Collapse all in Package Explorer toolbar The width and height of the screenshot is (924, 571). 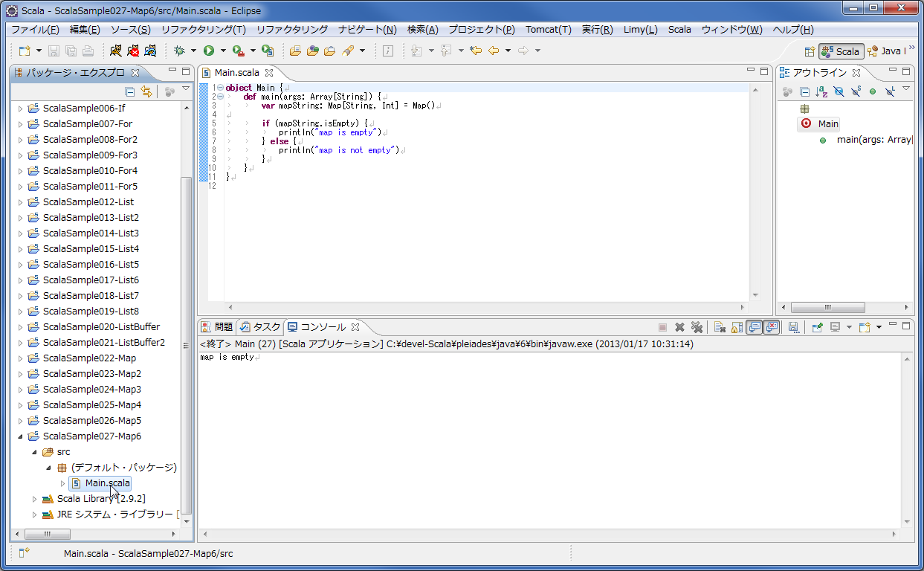click(130, 91)
